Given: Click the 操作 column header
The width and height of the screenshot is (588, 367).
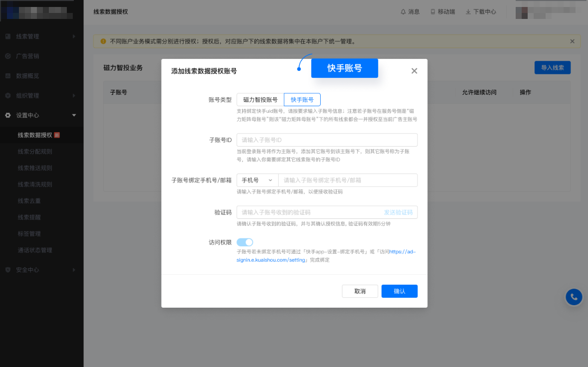Looking at the screenshot, I should 525,92.
